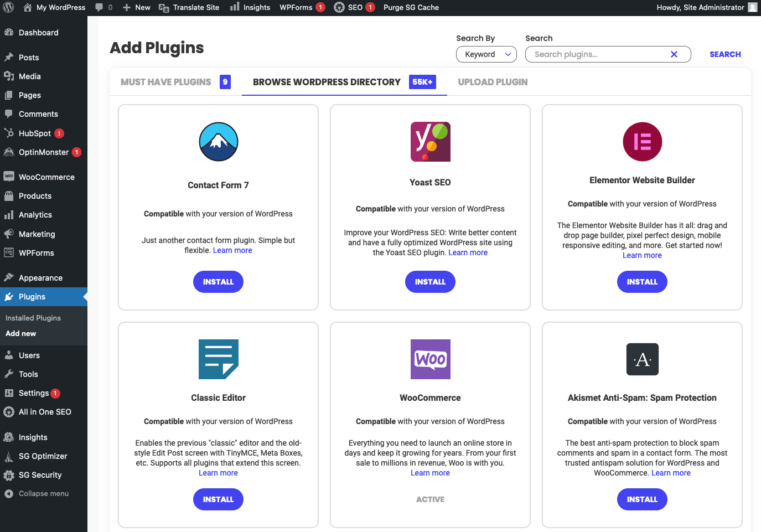Open the All in One SEO sidebar icon
Screen dimensions: 761x532
pyautogui.click(x=9, y=412)
